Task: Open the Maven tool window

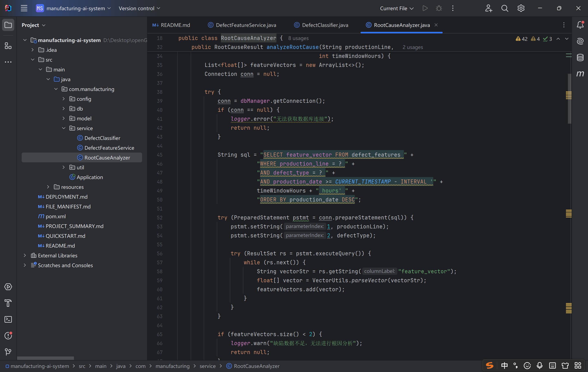Action: (580, 74)
